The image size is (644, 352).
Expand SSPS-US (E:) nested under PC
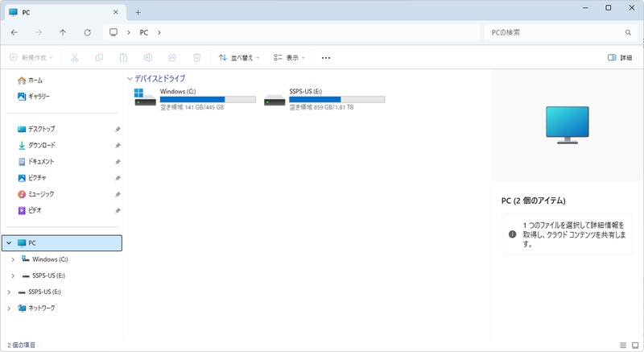pyautogui.click(x=13, y=275)
